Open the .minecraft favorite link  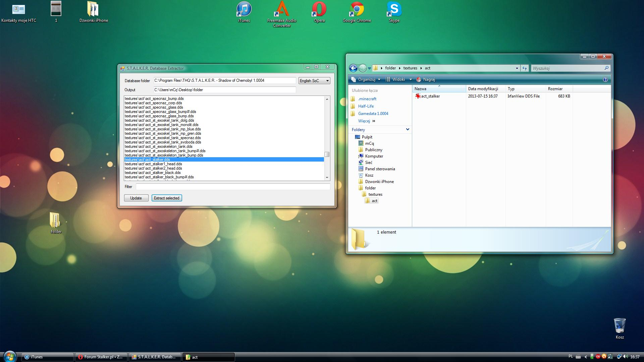367,99
